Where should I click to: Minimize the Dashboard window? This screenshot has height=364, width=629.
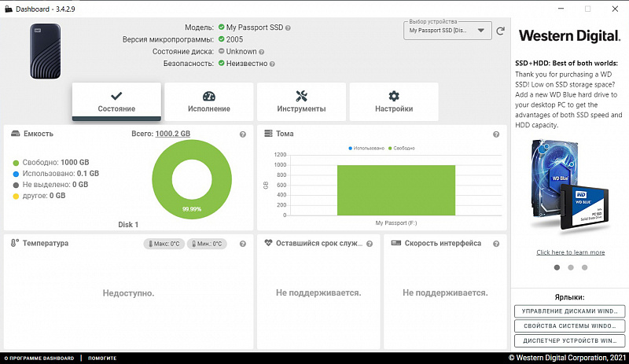tap(561, 9)
